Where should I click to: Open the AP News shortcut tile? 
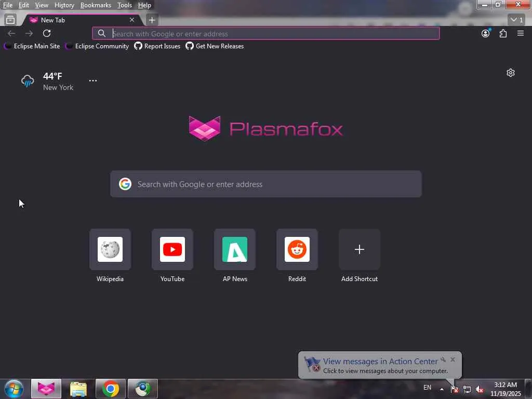click(235, 249)
